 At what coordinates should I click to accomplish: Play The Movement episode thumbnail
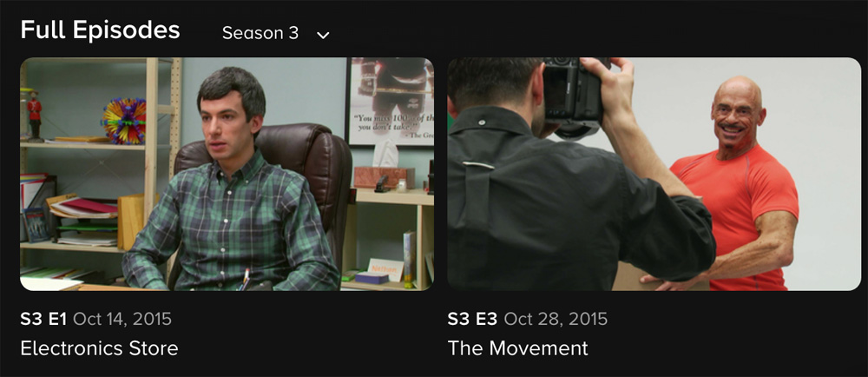tap(654, 174)
